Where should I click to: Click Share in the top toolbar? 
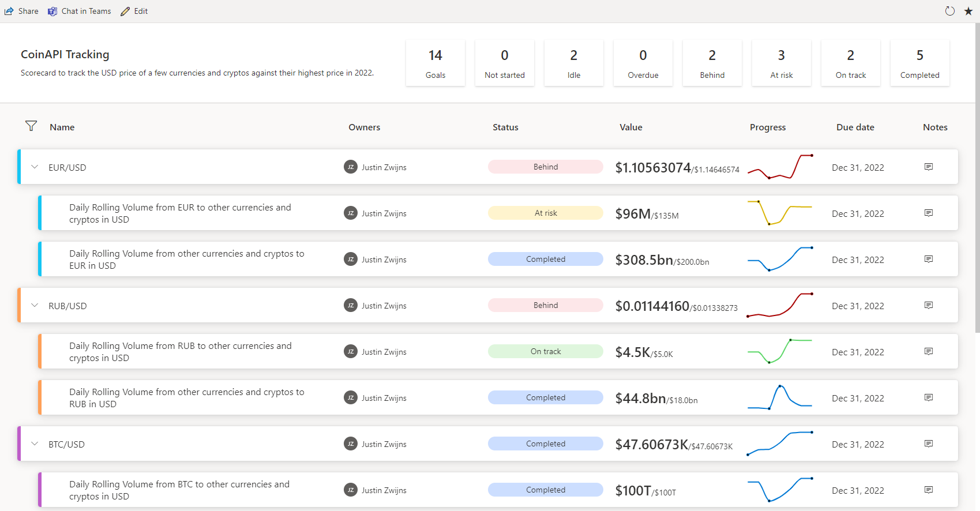pyautogui.click(x=22, y=11)
